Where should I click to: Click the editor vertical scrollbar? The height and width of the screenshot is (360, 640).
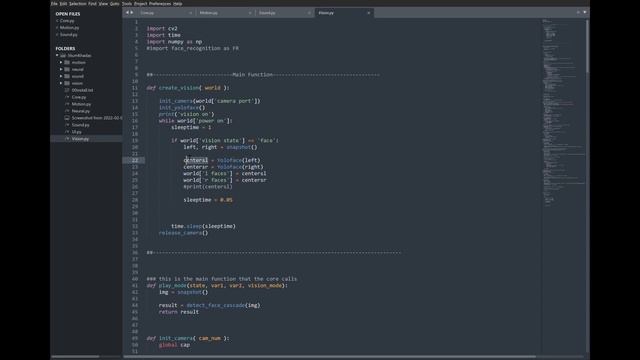(587, 47)
